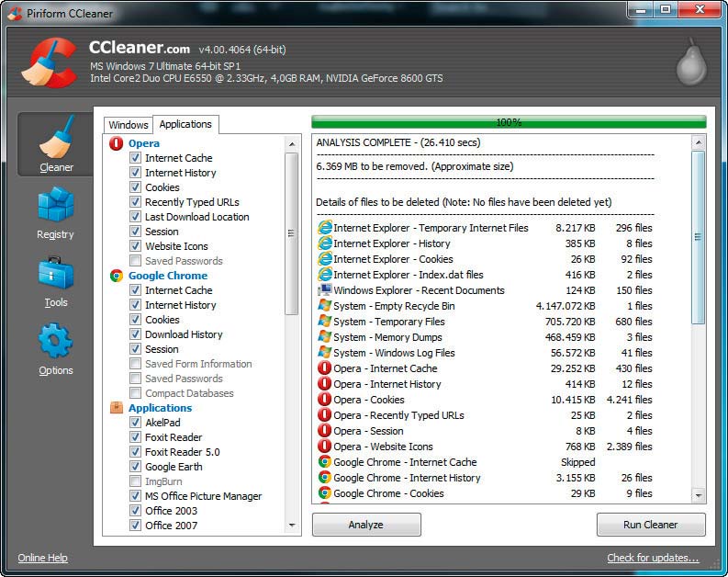728x577 pixels.
Task: Click the Applications group heading
Action: click(x=160, y=408)
